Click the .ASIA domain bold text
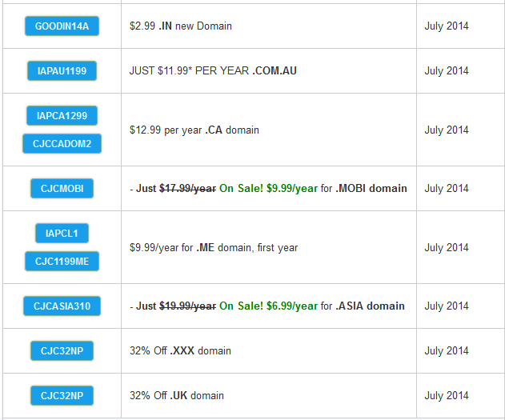The height and width of the screenshot is (420, 505). pos(370,306)
